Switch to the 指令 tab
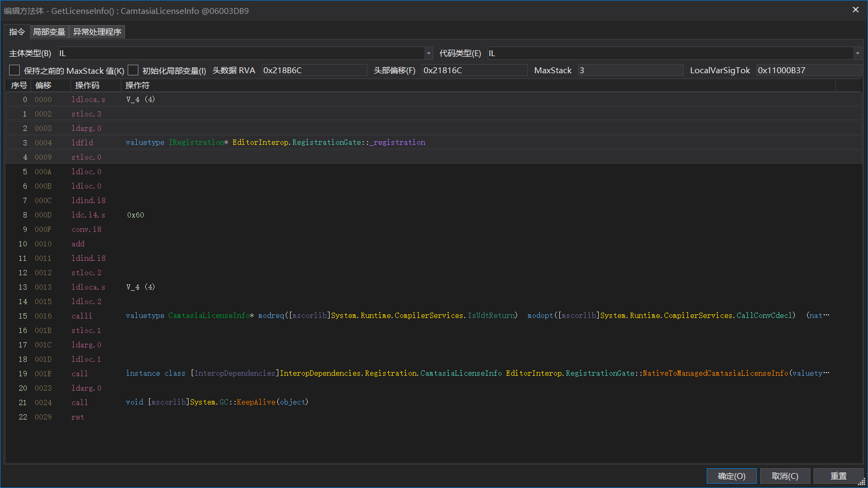Image resolution: width=868 pixels, height=488 pixels. (17, 32)
